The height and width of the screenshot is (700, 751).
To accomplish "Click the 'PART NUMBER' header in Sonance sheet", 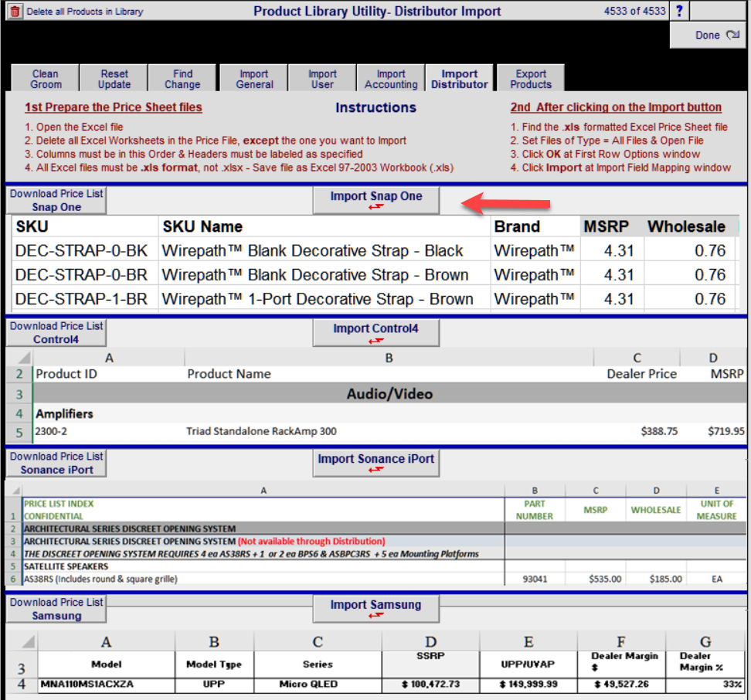I will [535, 510].
